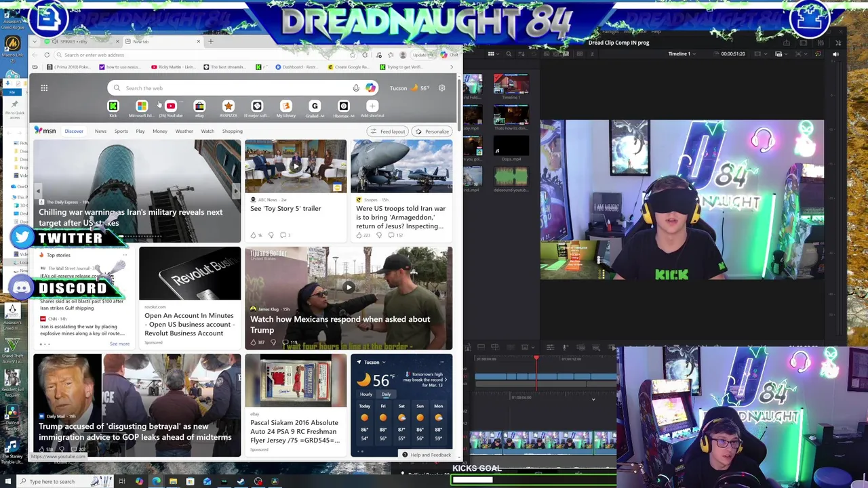
Task: Open the tab search chevron in browser
Action: coord(35,41)
